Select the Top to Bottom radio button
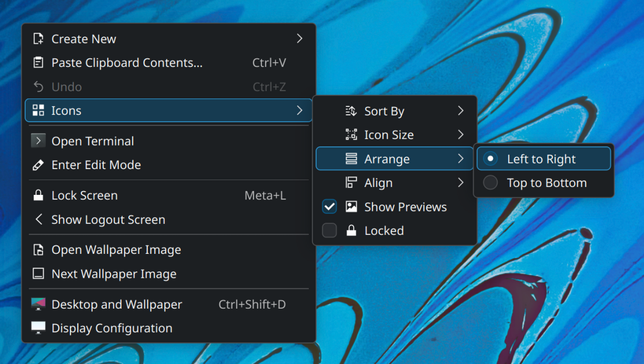This screenshot has height=364, width=644. (x=490, y=183)
